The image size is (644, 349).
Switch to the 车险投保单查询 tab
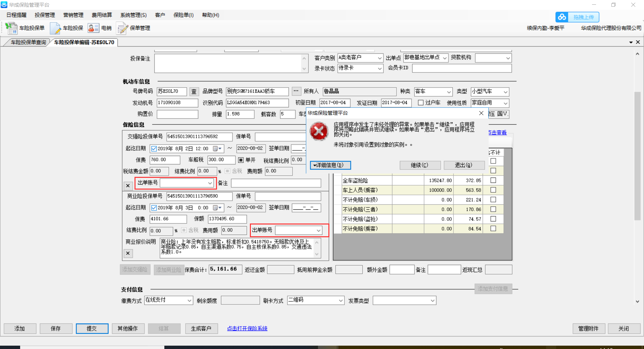(28, 42)
